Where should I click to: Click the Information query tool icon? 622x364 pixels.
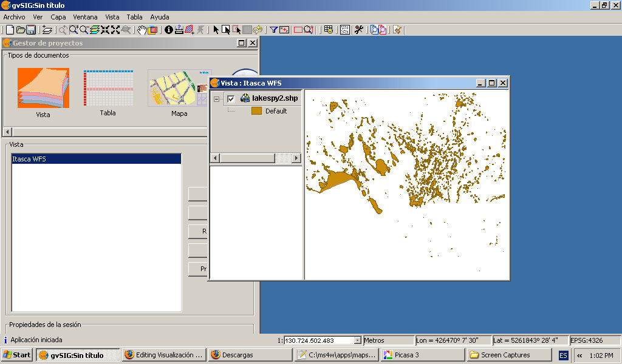(169, 30)
